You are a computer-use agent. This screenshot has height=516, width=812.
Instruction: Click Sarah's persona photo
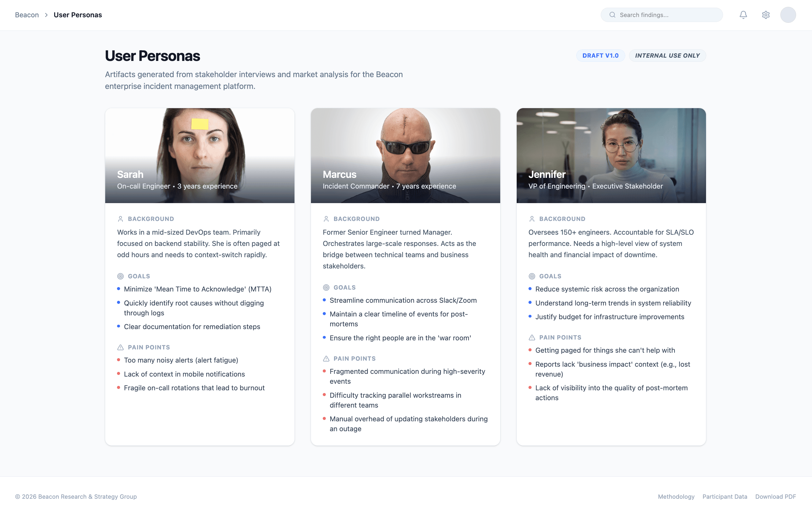pyautogui.click(x=200, y=148)
